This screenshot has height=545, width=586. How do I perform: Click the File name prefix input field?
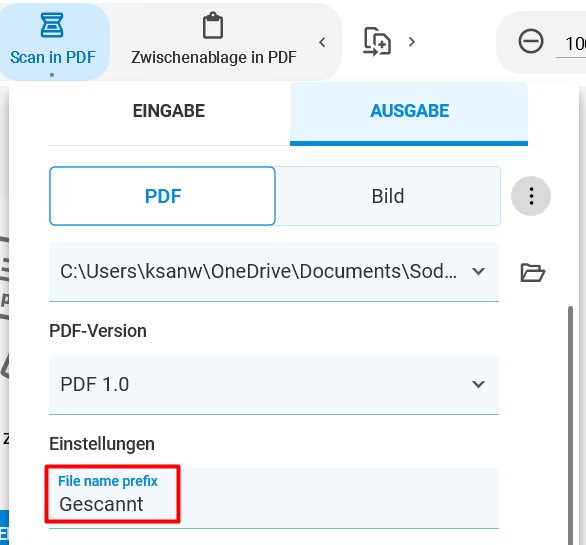(274, 498)
